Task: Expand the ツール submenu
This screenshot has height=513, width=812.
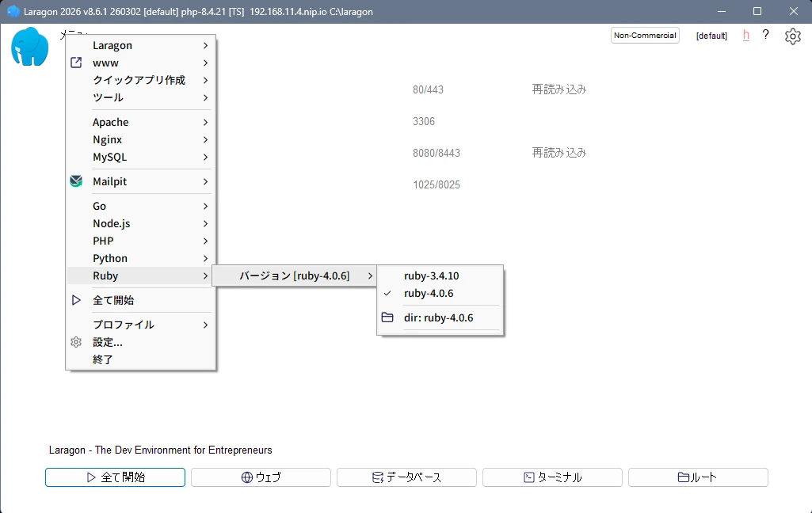Action: pyautogui.click(x=140, y=97)
